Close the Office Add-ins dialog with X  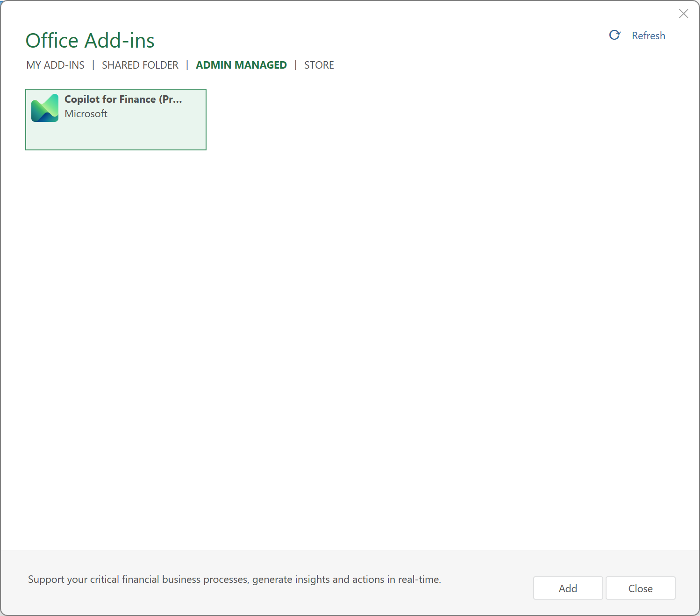click(684, 14)
